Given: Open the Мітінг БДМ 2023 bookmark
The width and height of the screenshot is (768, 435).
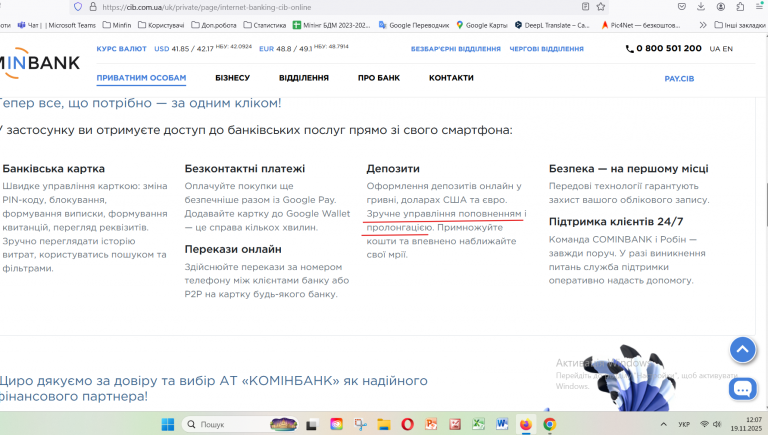Looking at the screenshot, I should 332,25.
